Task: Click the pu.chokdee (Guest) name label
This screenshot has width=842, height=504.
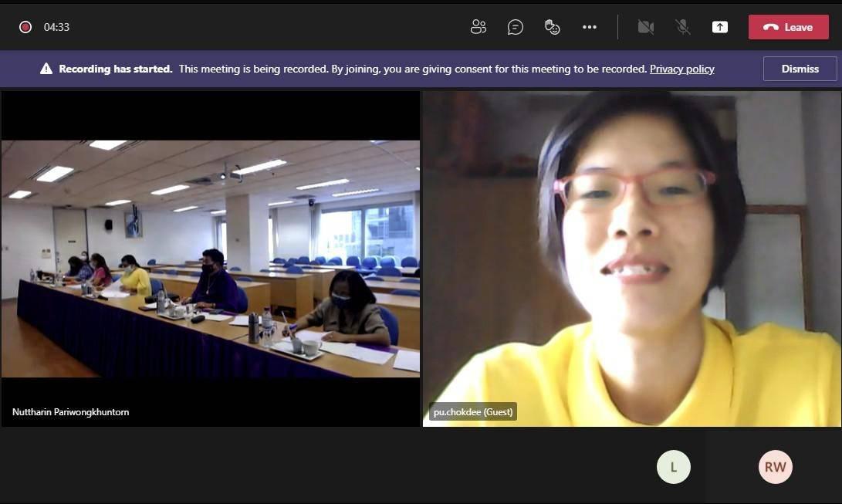Action: click(472, 411)
